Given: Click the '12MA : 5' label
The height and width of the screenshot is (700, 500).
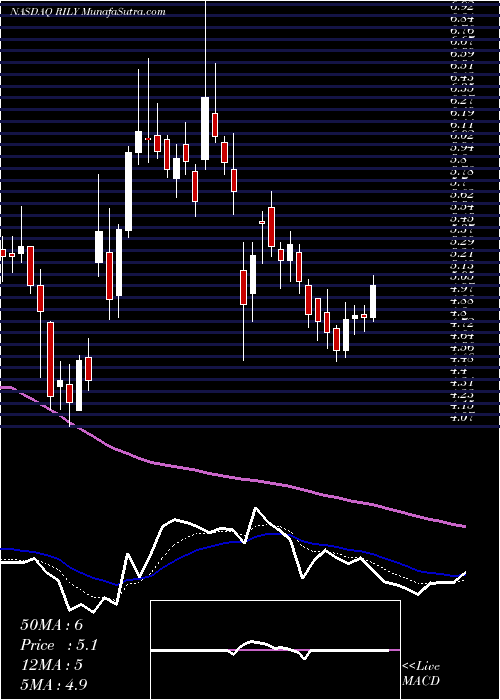Looking at the screenshot, I should pyautogui.click(x=52, y=664).
